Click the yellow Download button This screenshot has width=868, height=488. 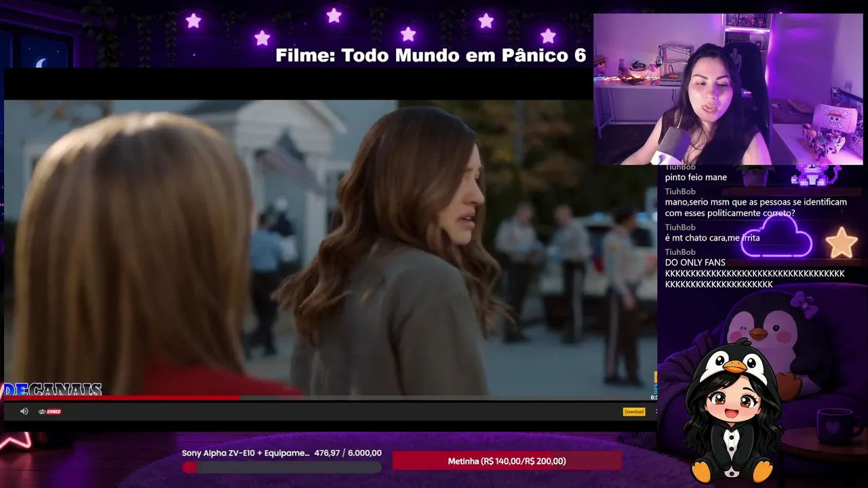(x=634, y=411)
